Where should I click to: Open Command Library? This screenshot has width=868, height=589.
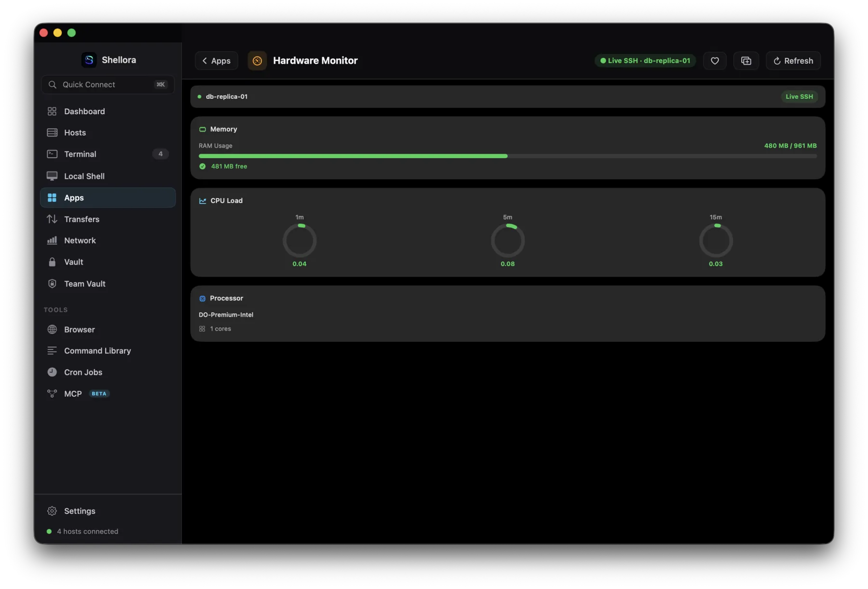(x=108, y=351)
